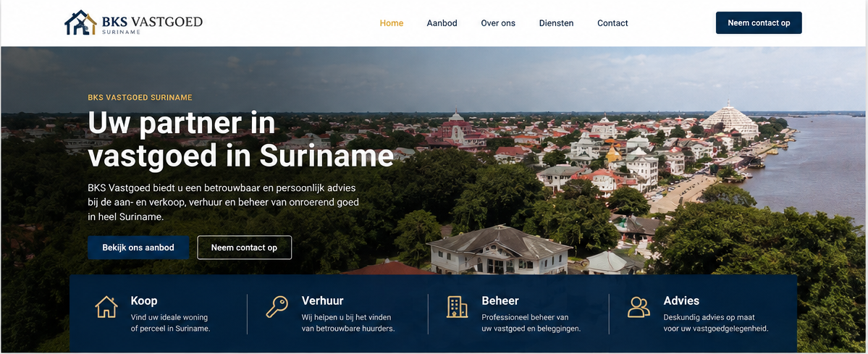Click paragraph starting BKS Vastgoed biedt u
Viewport: 868px width, 354px height.
pyautogui.click(x=223, y=202)
